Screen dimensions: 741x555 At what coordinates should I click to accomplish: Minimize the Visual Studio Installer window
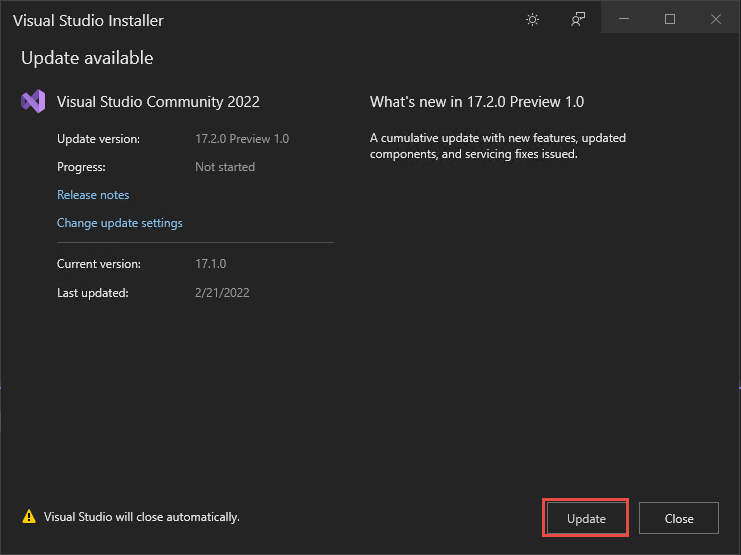(624, 19)
